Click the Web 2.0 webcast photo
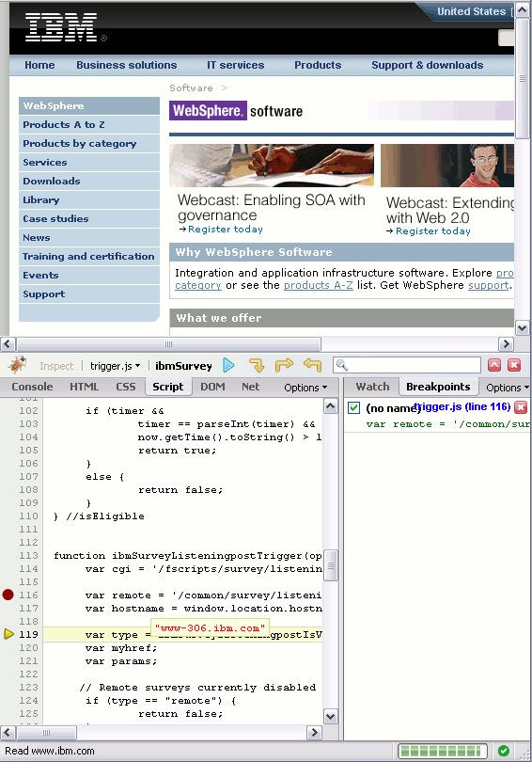The width and height of the screenshot is (532, 762). coord(447,166)
